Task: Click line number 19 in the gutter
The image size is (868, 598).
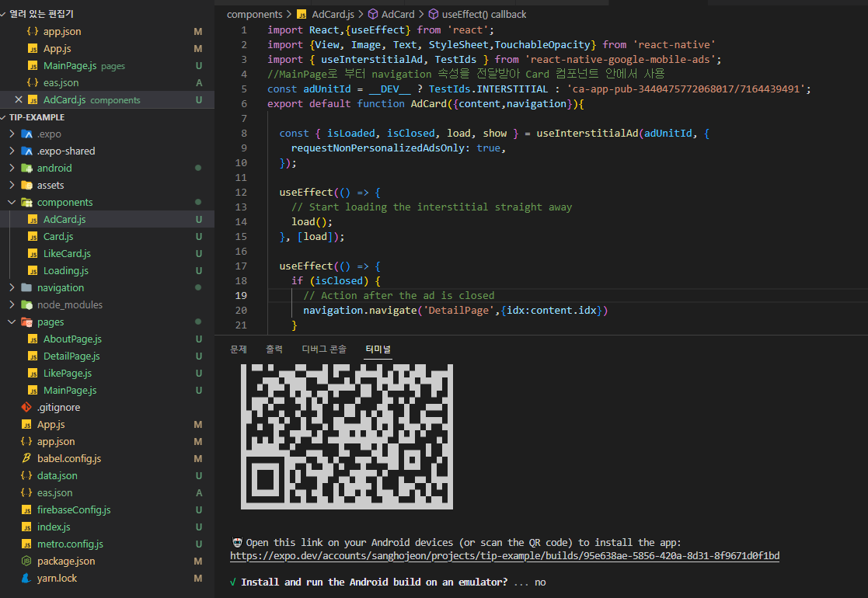Action: 242,295
